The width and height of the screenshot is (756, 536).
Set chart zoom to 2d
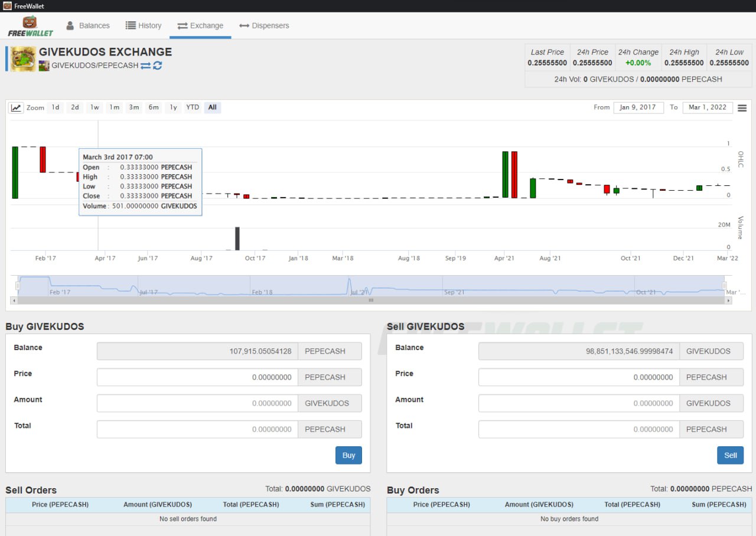pos(75,107)
